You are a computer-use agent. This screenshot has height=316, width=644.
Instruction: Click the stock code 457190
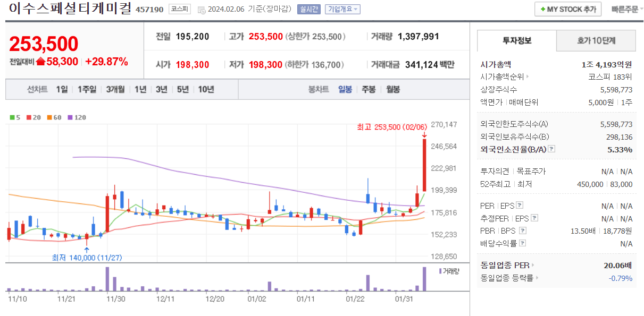pos(150,9)
